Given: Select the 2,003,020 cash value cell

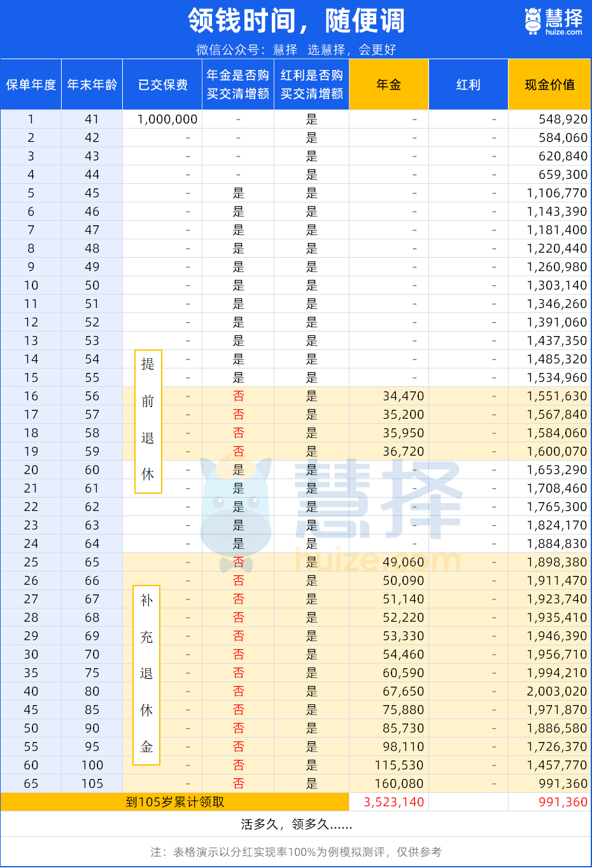Looking at the screenshot, I should 556,691.
